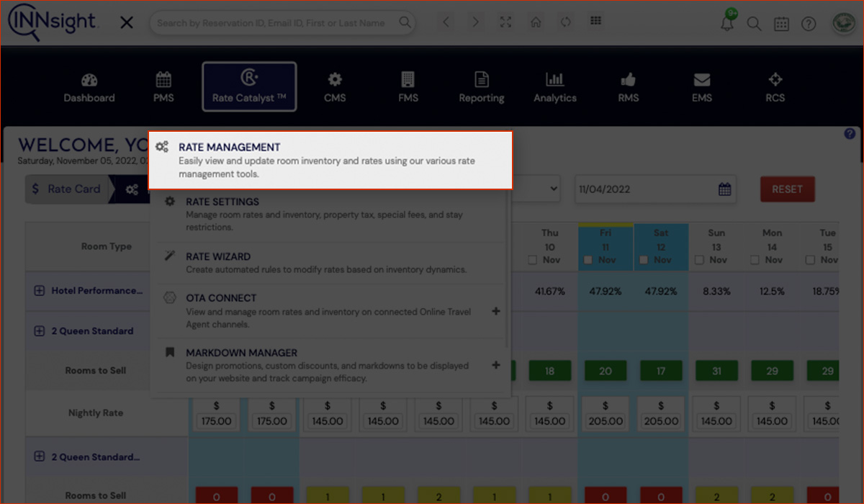Screen dimensions: 864x504
Task: Close the menu with the X icon
Action: (x=127, y=23)
